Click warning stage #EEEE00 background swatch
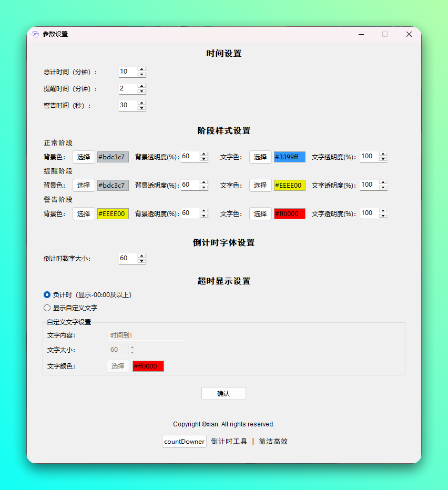 coord(113,214)
